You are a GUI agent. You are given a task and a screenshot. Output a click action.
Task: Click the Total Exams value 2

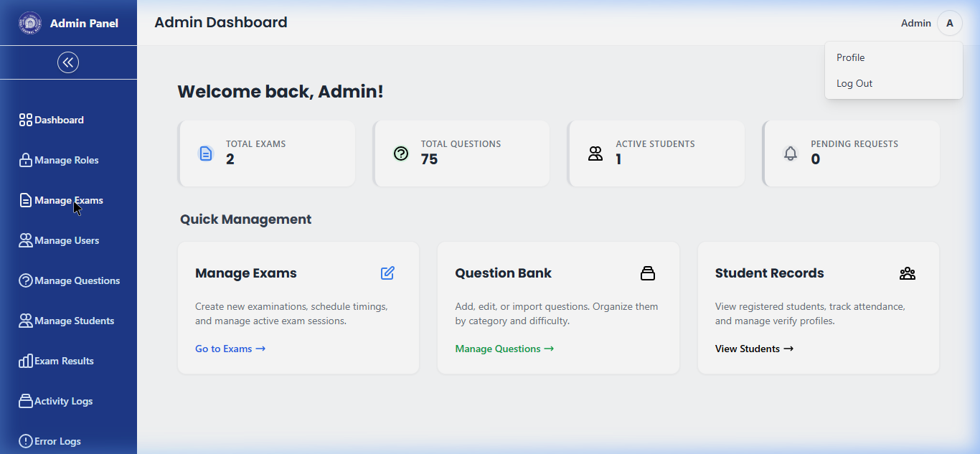pos(230,159)
